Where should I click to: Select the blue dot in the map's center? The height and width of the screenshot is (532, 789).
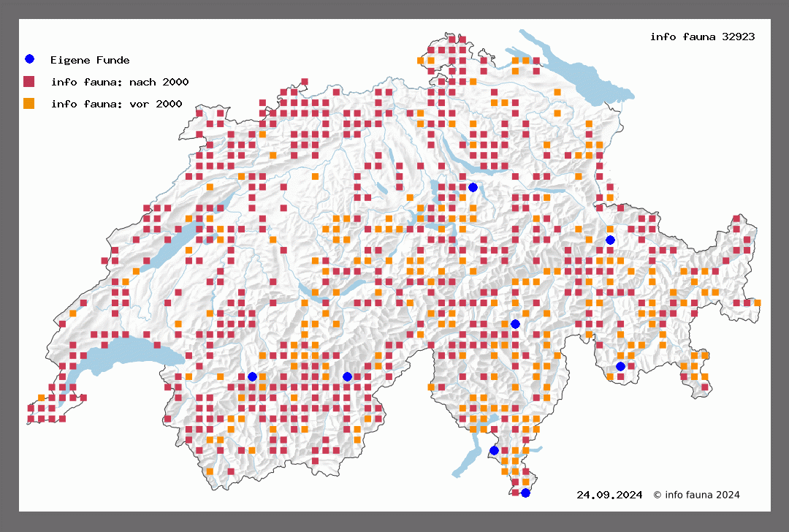pos(515,324)
